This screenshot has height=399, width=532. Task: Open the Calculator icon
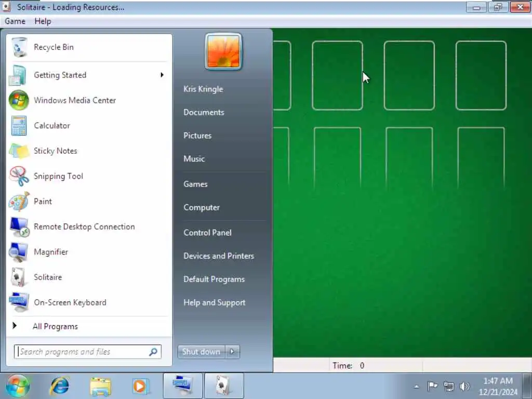coord(19,126)
